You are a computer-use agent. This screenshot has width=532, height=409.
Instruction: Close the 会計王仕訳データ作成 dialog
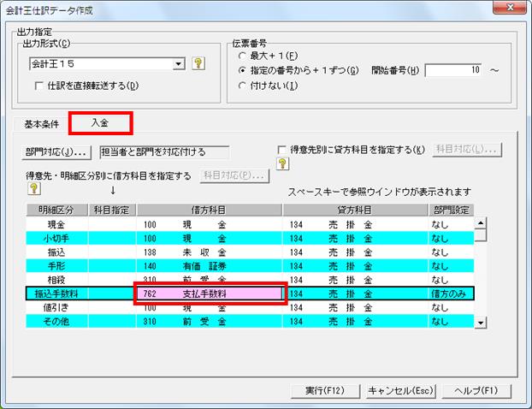pos(509,7)
